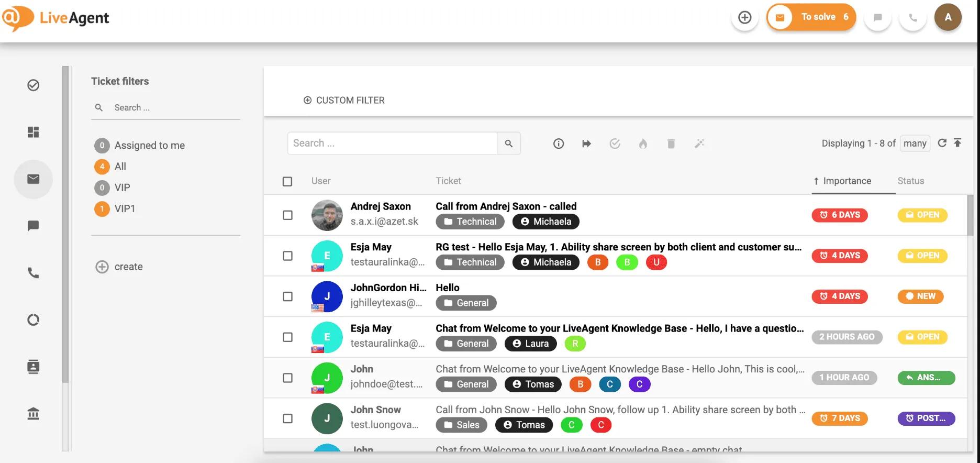Open the checkmark icon in left sidebar

tap(34, 85)
